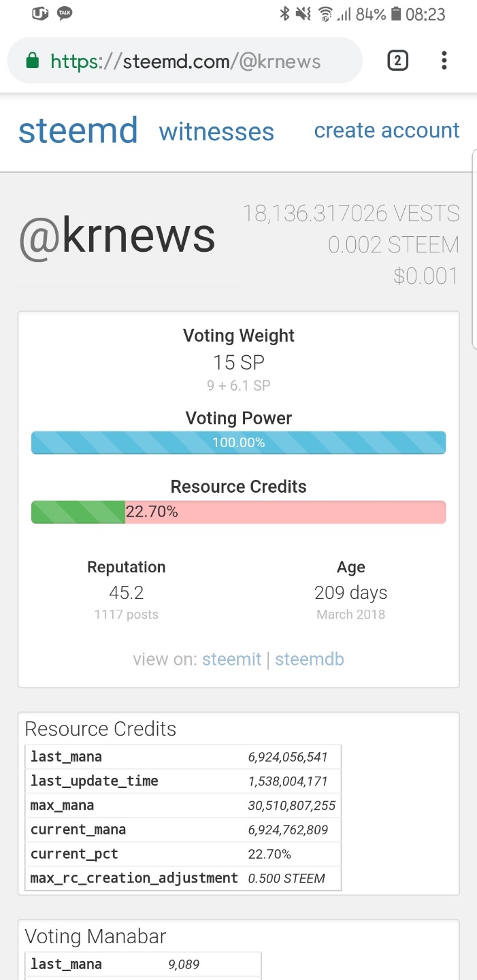Open the tab switcher showing 2 tabs
Image resolution: width=477 pixels, height=980 pixels.
(397, 61)
